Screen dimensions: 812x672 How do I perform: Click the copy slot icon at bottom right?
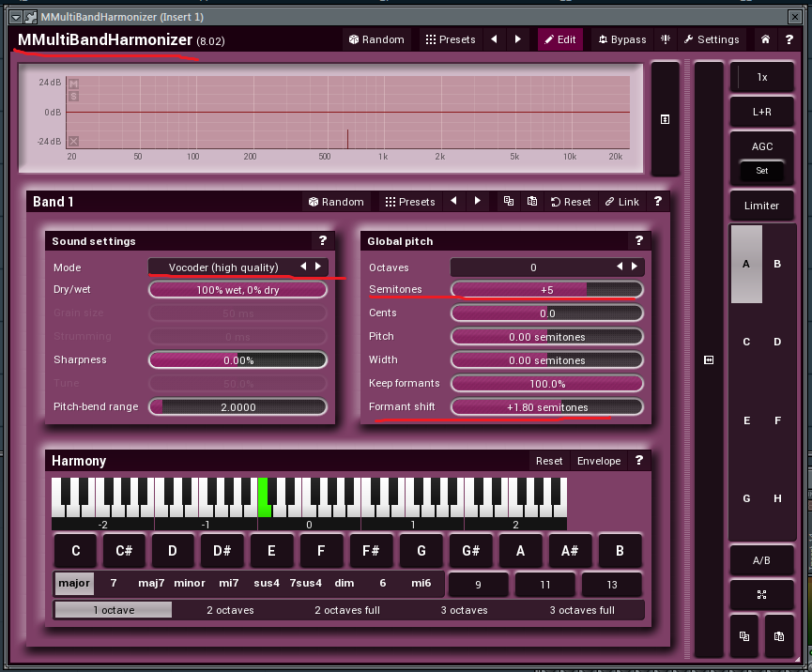(x=744, y=636)
